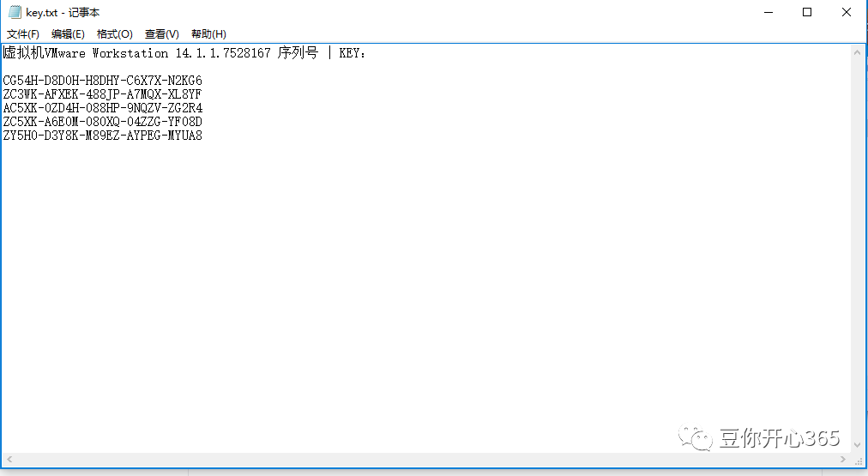Click the horizontal scrollbar right arrow

(x=842, y=460)
